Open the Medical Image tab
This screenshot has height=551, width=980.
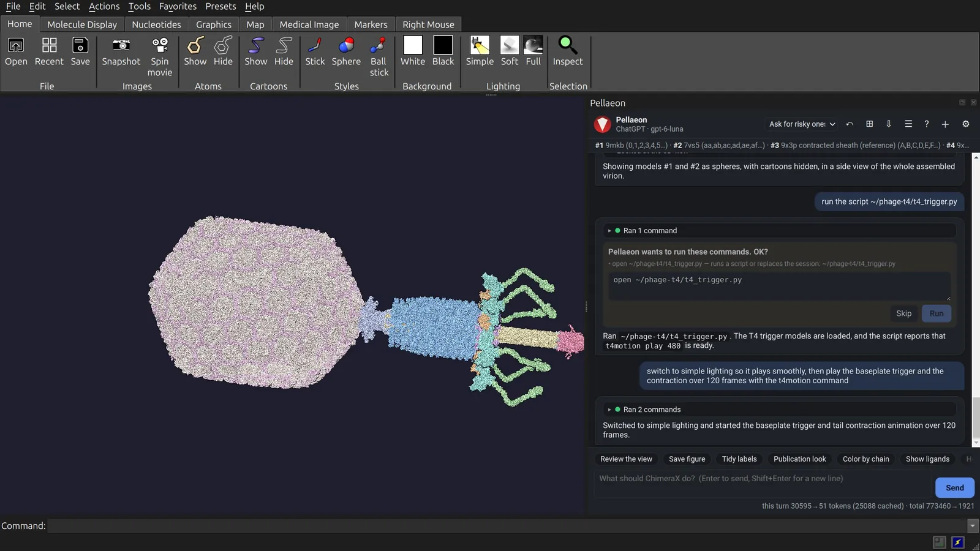(x=309, y=24)
